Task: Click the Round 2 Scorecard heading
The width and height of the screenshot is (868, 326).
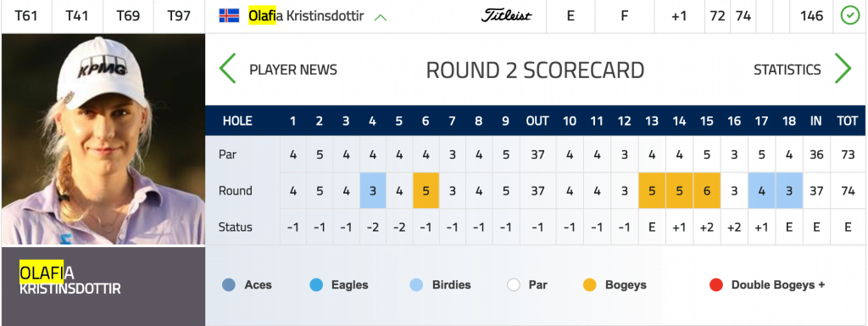Action: 536,70
